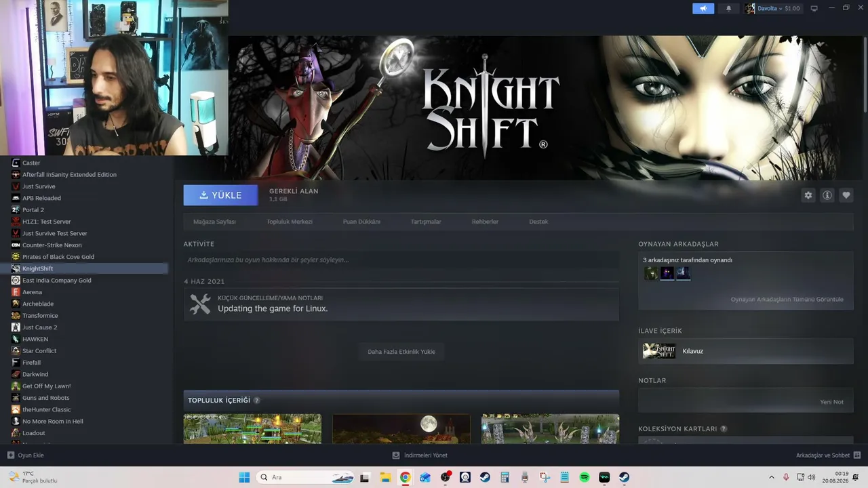This screenshot has width=868, height=488.
Task: Show hidden system tray icons chevron
Action: coord(771,477)
